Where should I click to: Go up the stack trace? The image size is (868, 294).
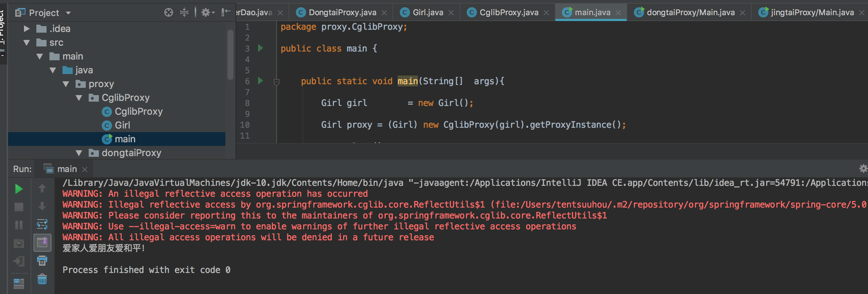[42, 188]
